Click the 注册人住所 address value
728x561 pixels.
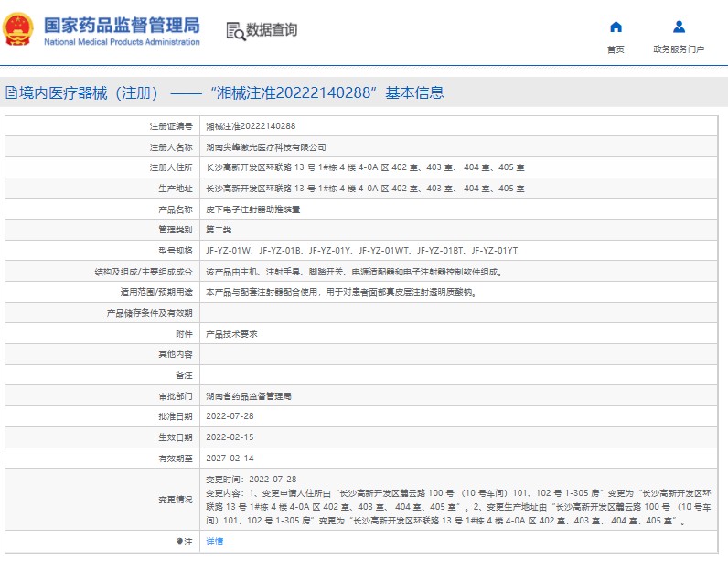coord(366,167)
